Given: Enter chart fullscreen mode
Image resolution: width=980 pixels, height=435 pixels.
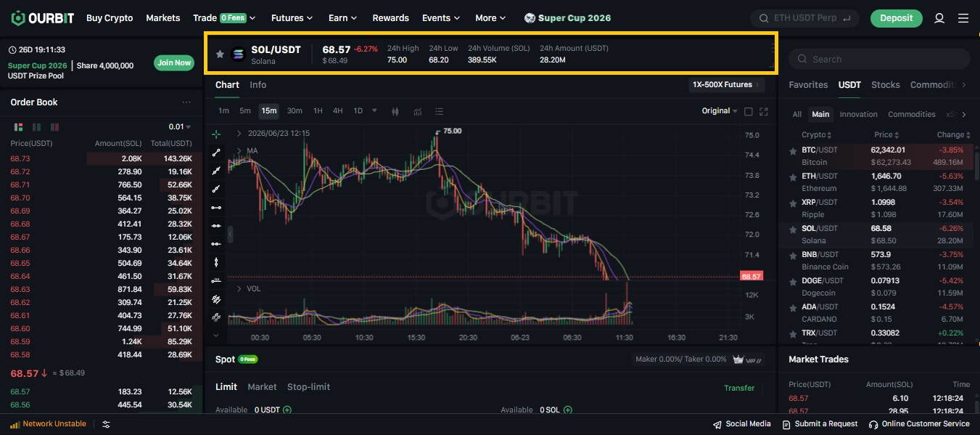Looking at the screenshot, I should coord(763,111).
